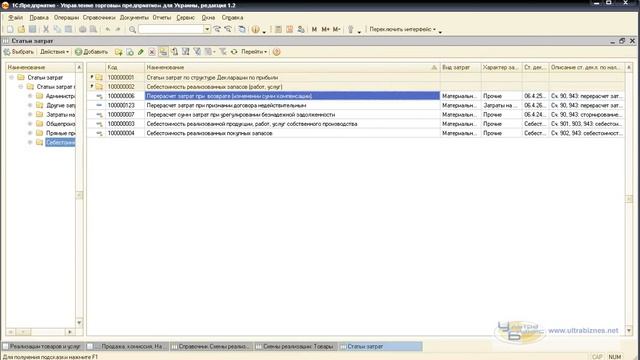Collapse the root Статьи затрат tree node
This screenshot has width=640, height=360.
pos(11,77)
